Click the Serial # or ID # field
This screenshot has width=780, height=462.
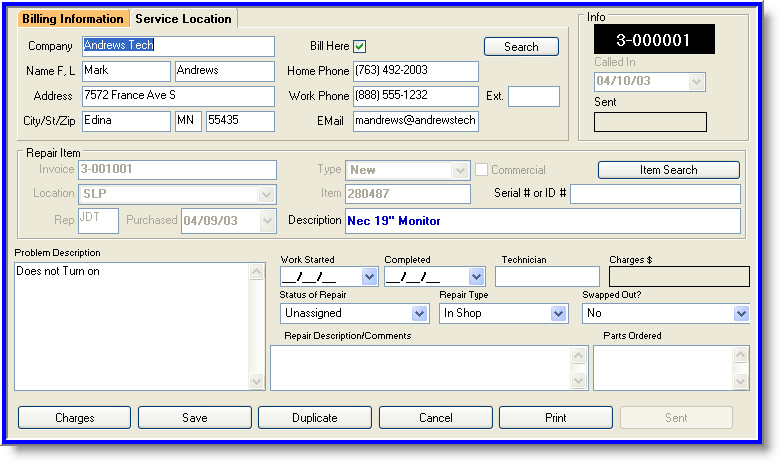tap(655, 194)
